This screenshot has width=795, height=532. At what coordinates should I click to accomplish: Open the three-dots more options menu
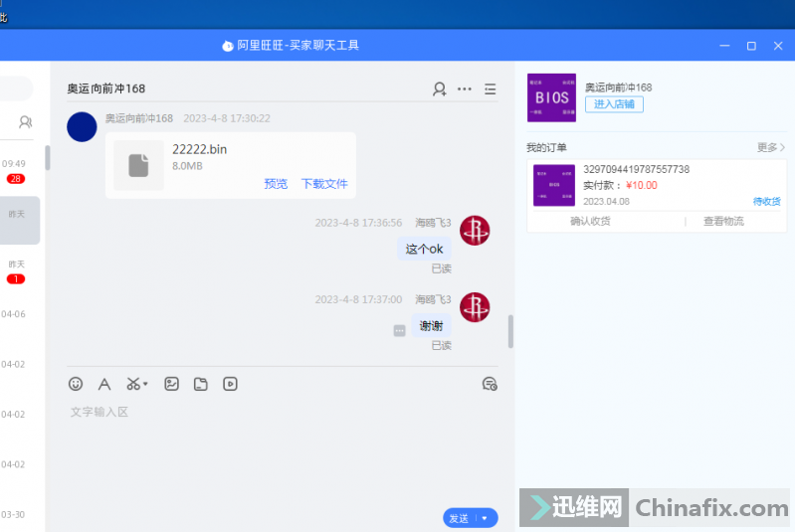[465, 89]
